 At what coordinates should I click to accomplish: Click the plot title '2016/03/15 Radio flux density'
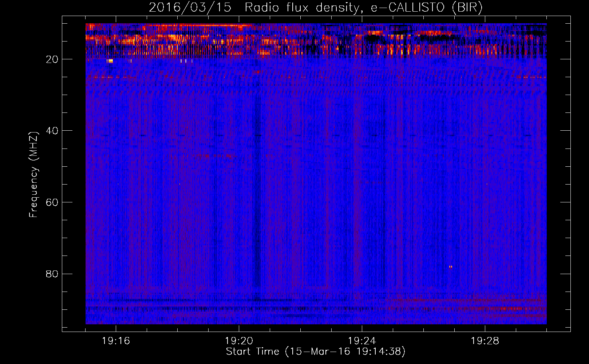(254, 8)
